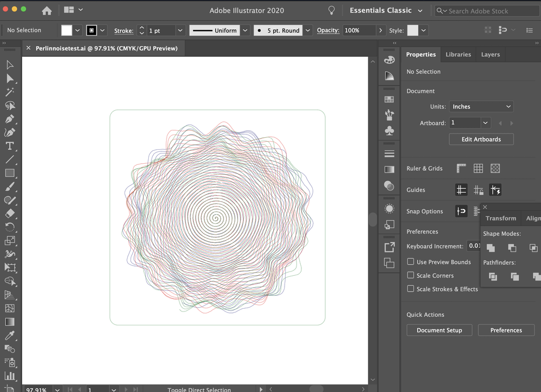Click the Document Setup button
The width and height of the screenshot is (541, 392).
coord(439,330)
